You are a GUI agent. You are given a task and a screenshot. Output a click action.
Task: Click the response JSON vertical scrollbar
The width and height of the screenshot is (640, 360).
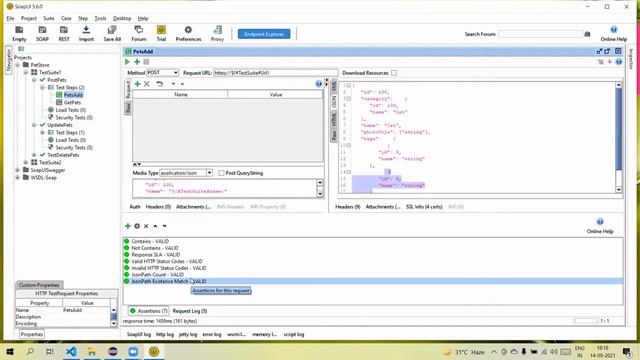[x=618, y=137]
